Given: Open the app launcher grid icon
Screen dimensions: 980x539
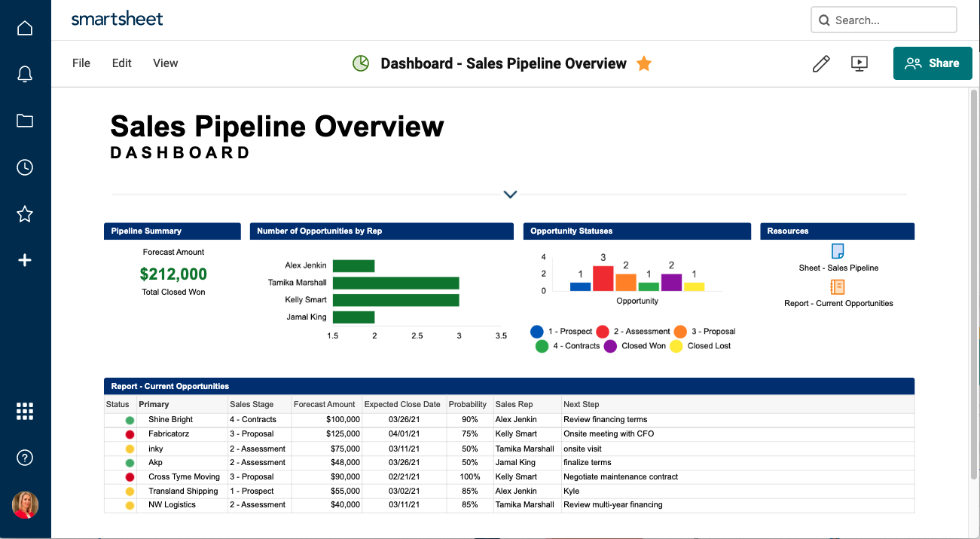Looking at the screenshot, I should 25,411.
